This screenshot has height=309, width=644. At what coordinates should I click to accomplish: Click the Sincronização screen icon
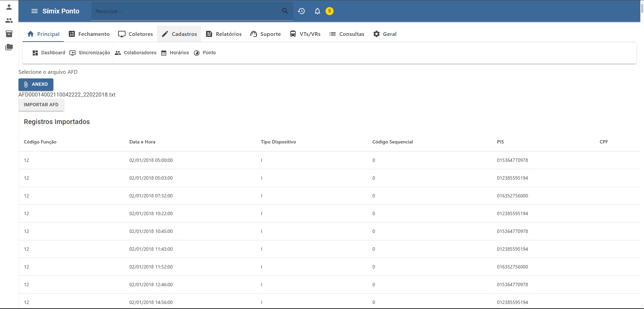coord(72,53)
